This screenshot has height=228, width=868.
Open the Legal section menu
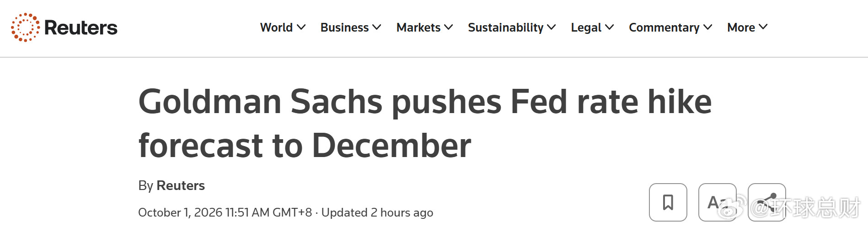586,27
